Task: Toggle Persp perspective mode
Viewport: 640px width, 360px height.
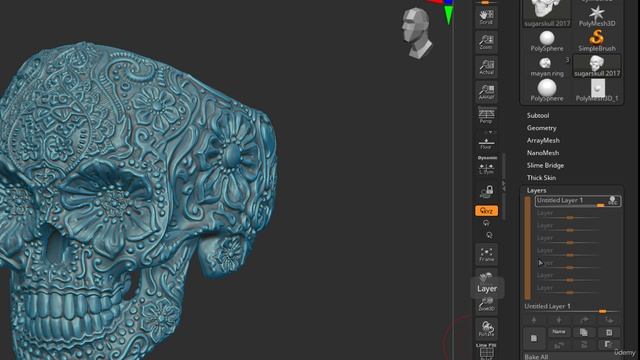Action: click(486, 116)
